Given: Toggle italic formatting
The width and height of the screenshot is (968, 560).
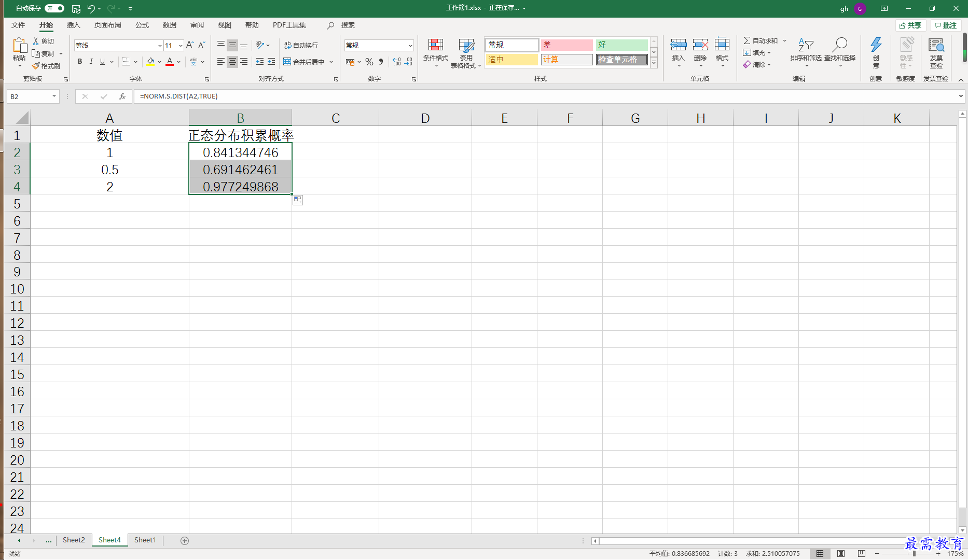Looking at the screenshot, I should coord(91,62).
